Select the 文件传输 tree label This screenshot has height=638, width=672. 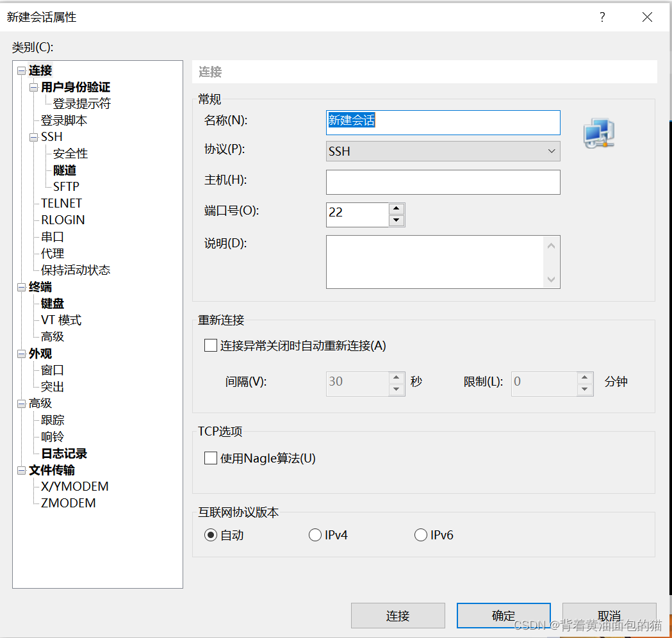click(x=52, y=470)
